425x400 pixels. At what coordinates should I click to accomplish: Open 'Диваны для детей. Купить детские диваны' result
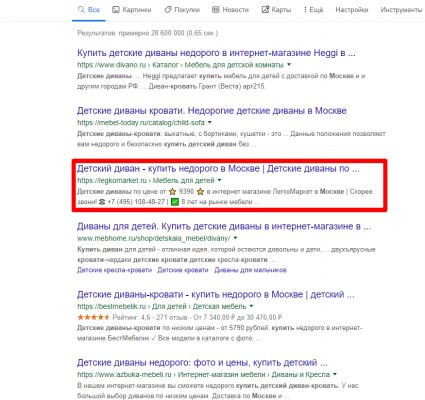click(x=224, y=227)
